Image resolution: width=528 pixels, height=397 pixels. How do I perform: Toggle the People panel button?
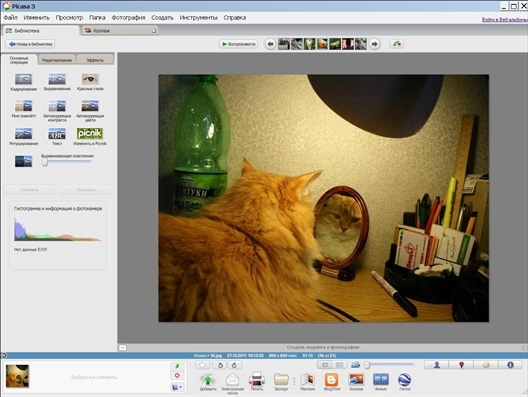pyautogui.click(x=437, y=365)
